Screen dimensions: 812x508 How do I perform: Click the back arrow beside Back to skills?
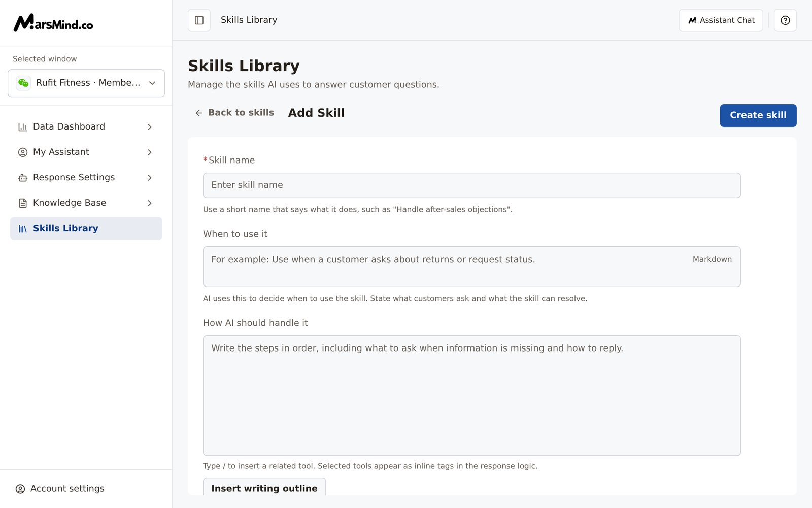199,113
